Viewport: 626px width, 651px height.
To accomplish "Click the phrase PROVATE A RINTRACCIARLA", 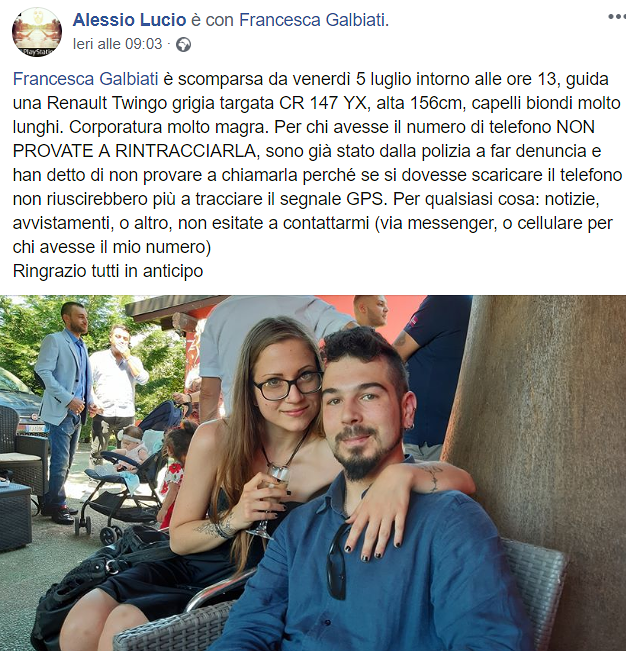I will point(134,151).
